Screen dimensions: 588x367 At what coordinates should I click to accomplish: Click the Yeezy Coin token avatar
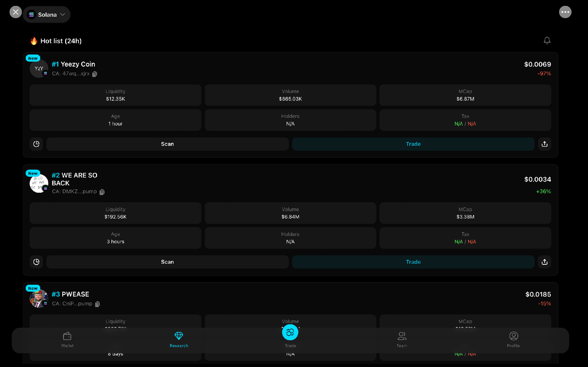pyautogui.click(x=39, y=68)
